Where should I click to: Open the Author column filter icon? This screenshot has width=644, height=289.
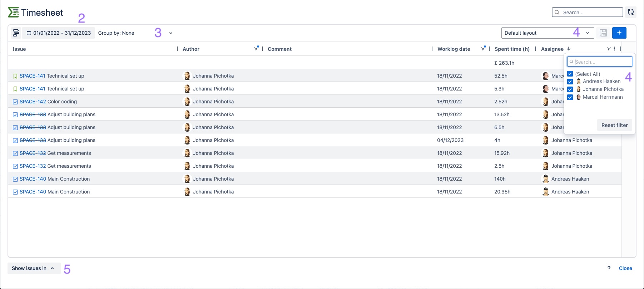tap(256, 49)
